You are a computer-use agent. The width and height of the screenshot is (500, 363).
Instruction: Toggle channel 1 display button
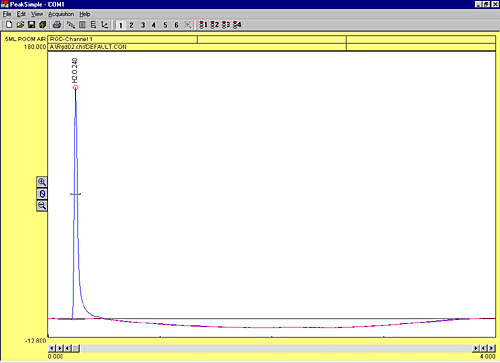pos(121,25)
